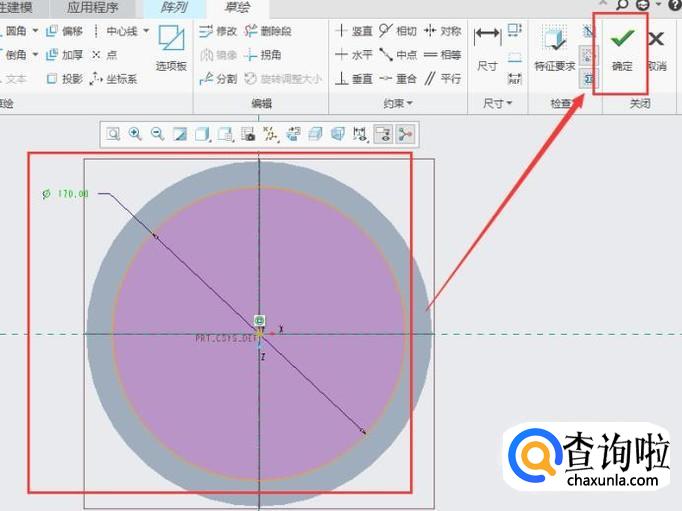The width and height of the screenshot is (682, 511).
Task: Select the 加厚 thicken tool
Action: click(x=64, y=55)
